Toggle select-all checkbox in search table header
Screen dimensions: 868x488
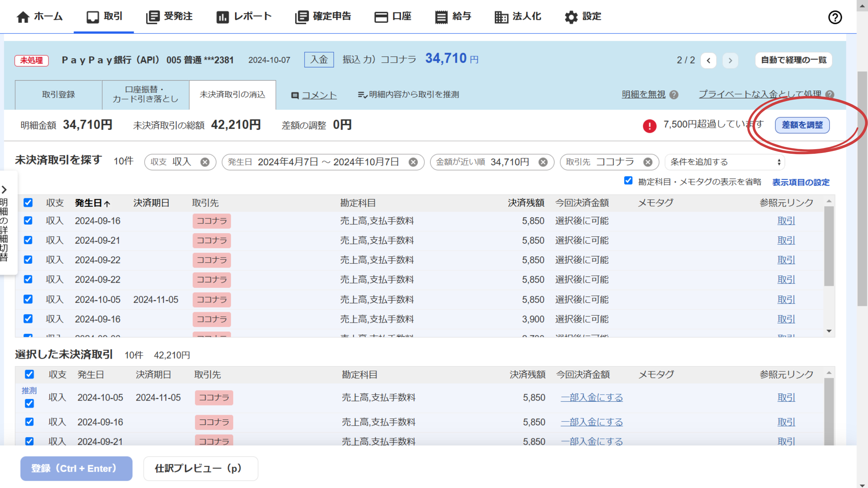(x=28, y=203)
